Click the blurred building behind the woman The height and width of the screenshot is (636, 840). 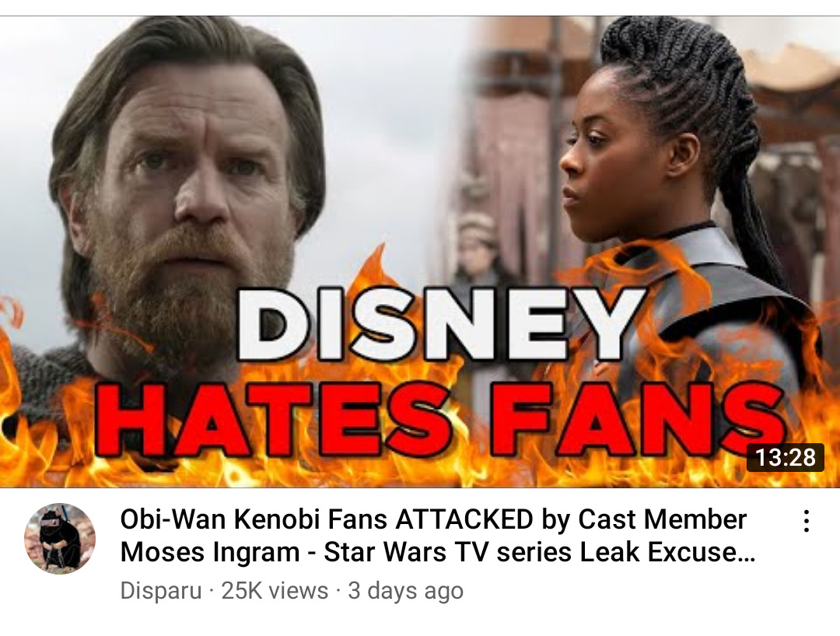[514, 134]
